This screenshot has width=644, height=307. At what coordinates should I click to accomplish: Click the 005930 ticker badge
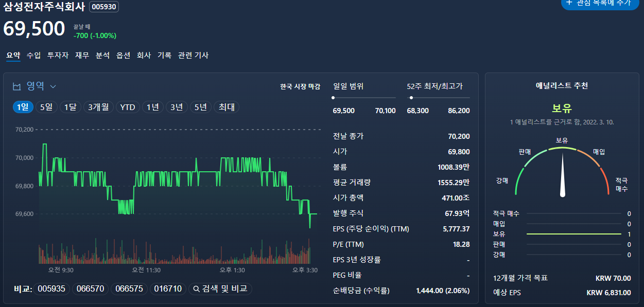(104, 7)
